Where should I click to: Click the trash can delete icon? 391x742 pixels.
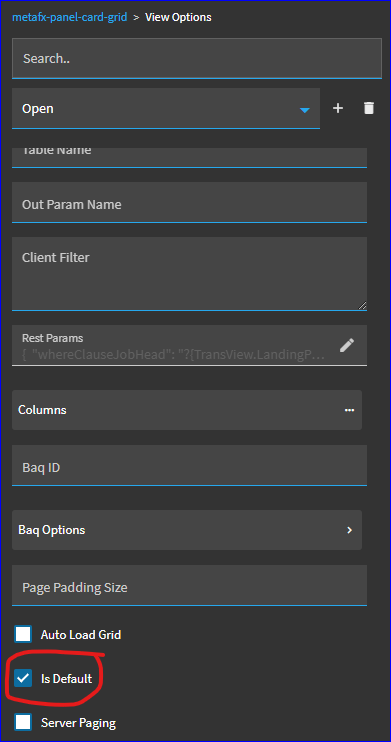pos(369,108)
